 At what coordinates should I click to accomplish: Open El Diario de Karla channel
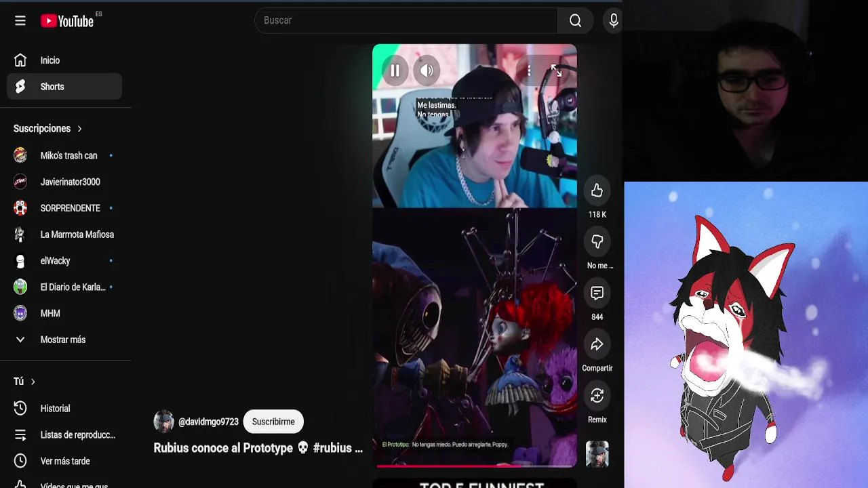point(64,287)
